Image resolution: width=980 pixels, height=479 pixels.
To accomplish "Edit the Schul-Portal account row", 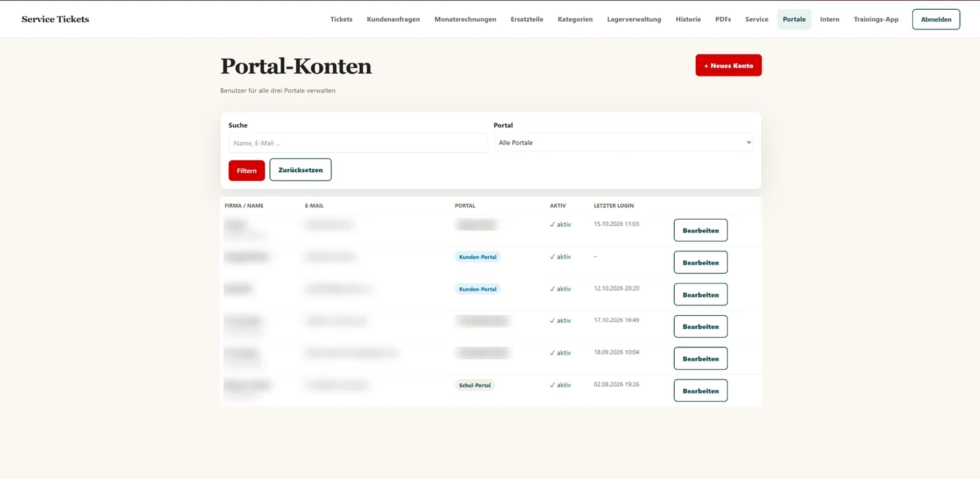I will pyautogui.click(x=701, y=391).
